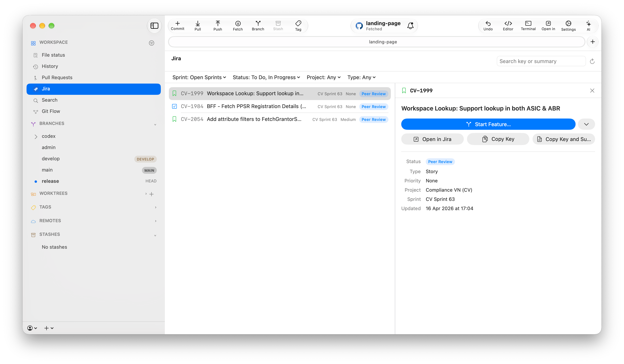This screenshot has width=624, height=364.
Task: Push commits with the Push icon
Action: click(218, 26)
